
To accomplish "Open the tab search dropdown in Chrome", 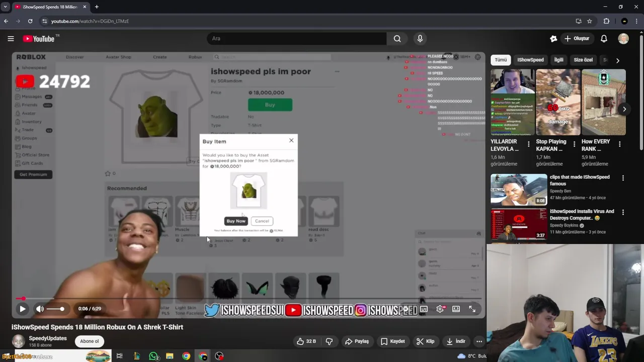I will [x=5, y=7].
